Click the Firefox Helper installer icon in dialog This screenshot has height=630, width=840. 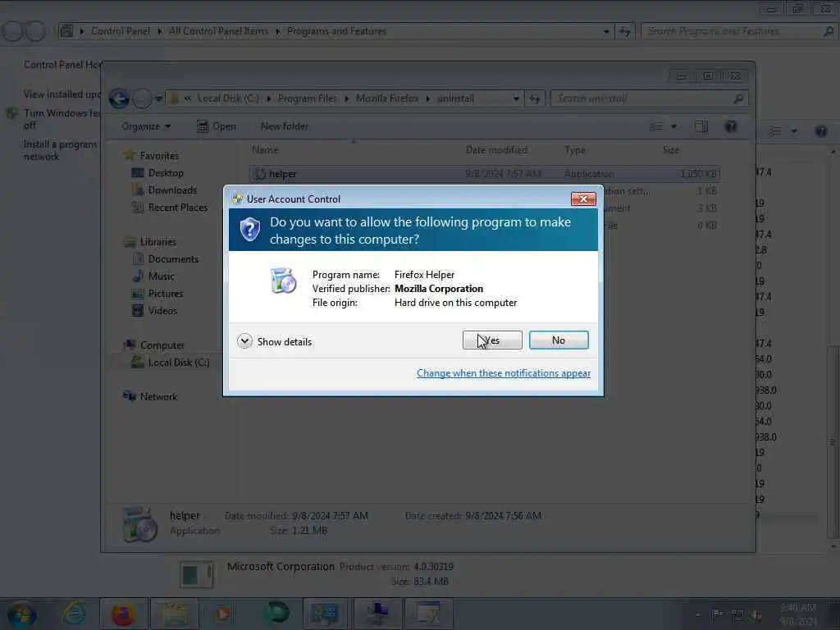click(283, 281)
